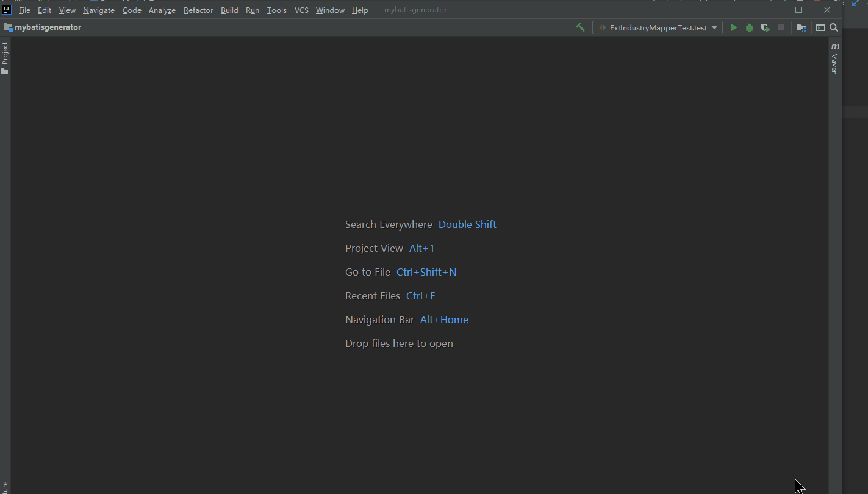Run ExtIndustryMapperTest.test with the green Run icon

pyautogui.click(x=734, y=27)
